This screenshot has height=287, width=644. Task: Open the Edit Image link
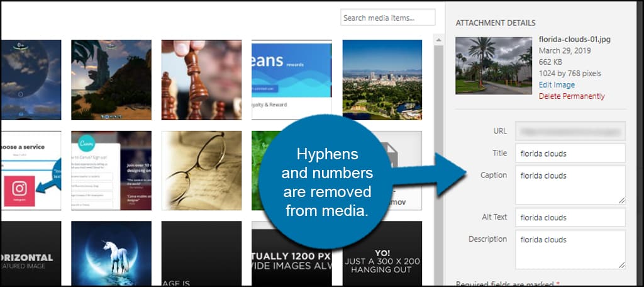tap(557, 85)
